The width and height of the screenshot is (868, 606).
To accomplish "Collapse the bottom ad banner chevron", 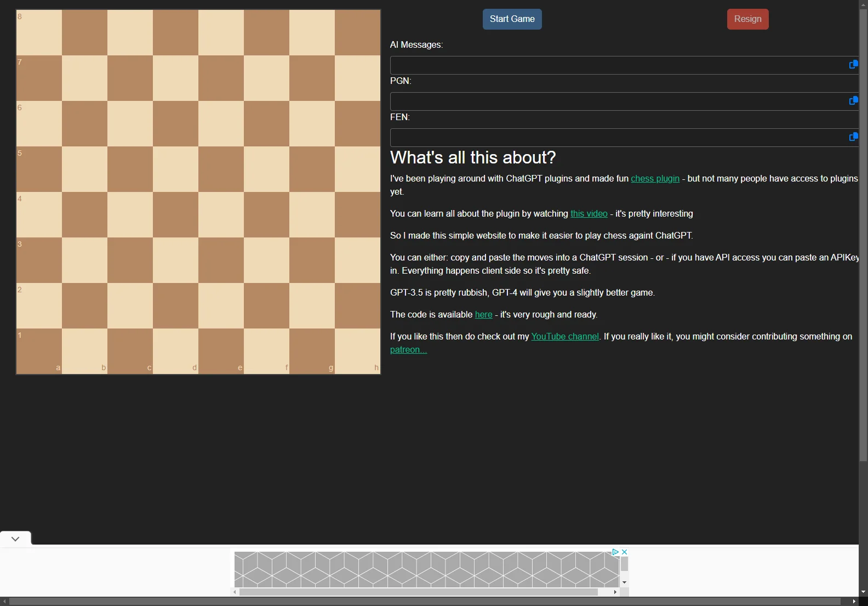I will click(x=15, y=539).
